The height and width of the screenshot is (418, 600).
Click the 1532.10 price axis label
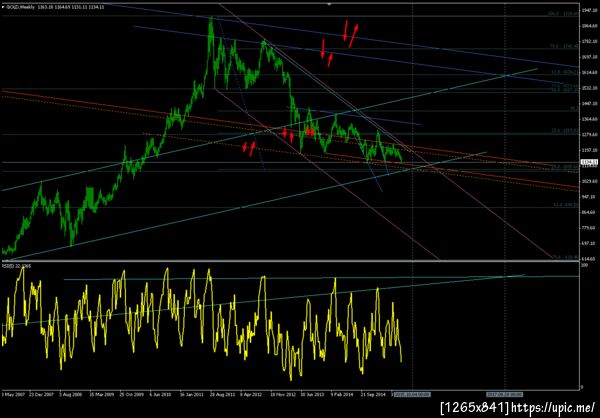[x=589, y=88]
